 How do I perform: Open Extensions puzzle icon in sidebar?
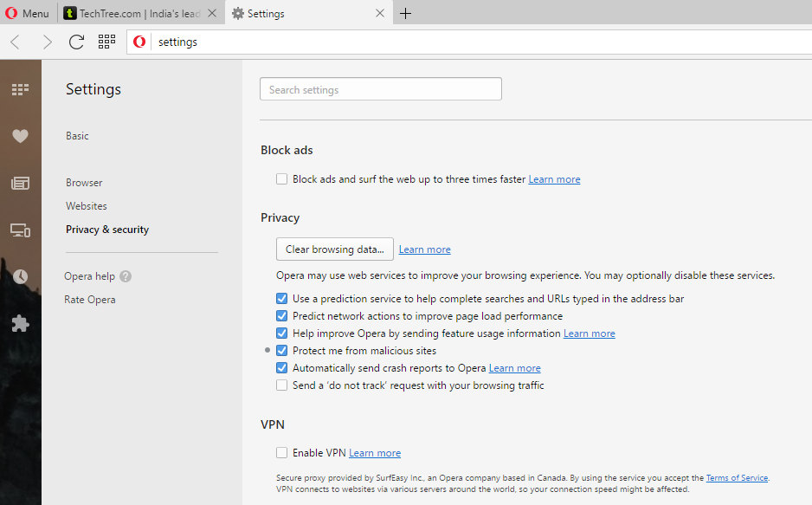pos(20,323)
